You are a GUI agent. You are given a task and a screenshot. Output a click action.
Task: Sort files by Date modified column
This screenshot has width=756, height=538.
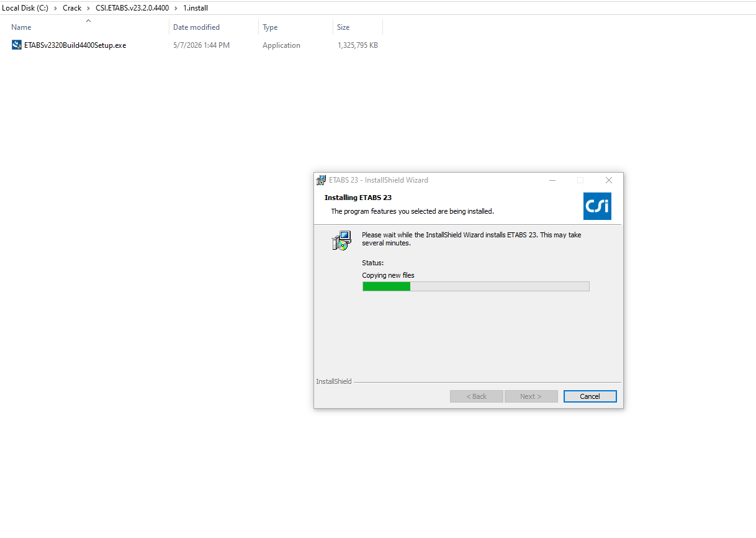click(196, 27)
